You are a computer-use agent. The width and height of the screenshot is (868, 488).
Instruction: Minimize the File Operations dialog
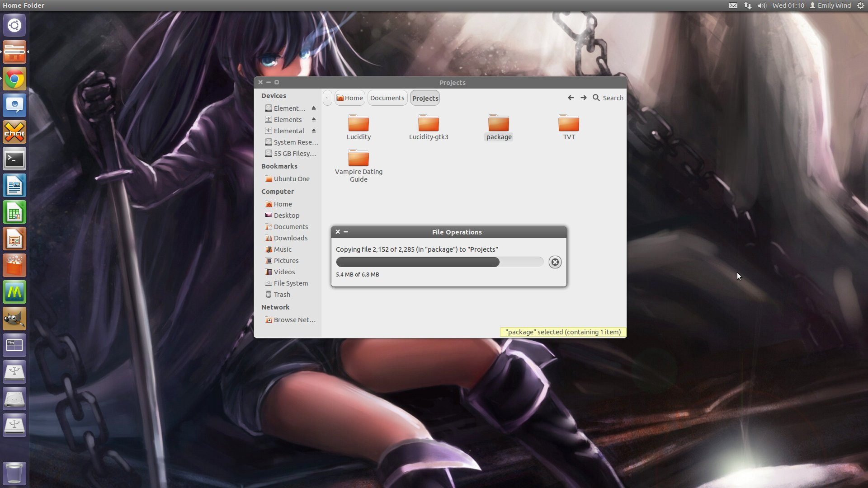tap(346, 232)
